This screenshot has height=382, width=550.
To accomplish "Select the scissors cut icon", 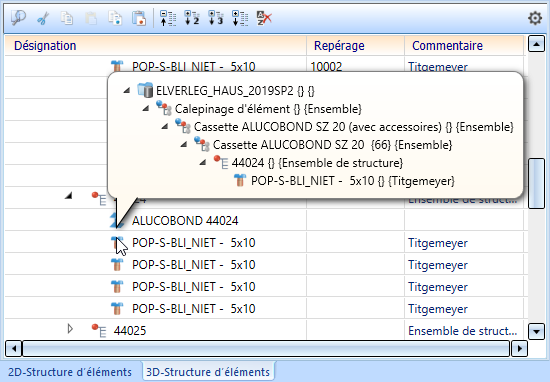I will click(x=43, y=18).
